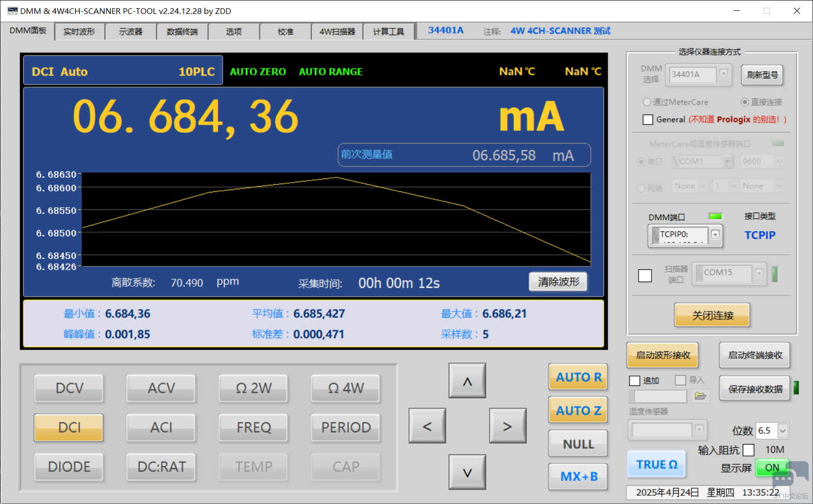Image resolution: width=813 pixels, height=504 pixels.
Task: Open the 4W扫描器 tab
Action: 337,31
